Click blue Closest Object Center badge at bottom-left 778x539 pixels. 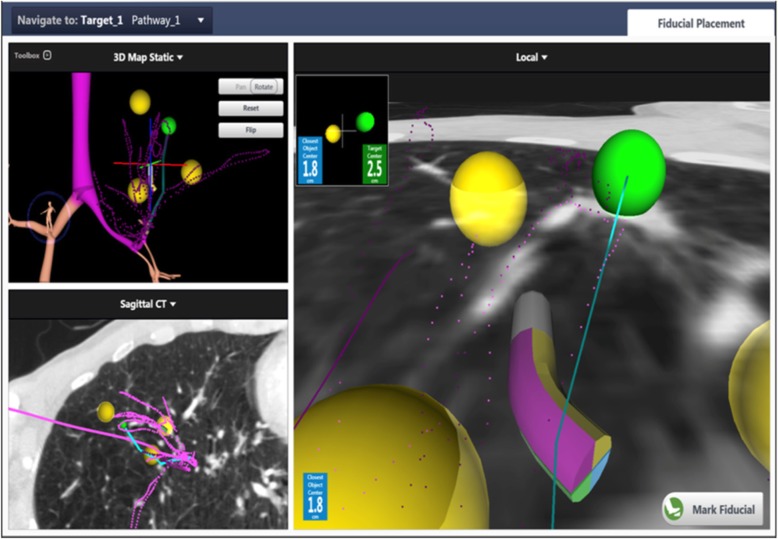(x=313, y=499)
